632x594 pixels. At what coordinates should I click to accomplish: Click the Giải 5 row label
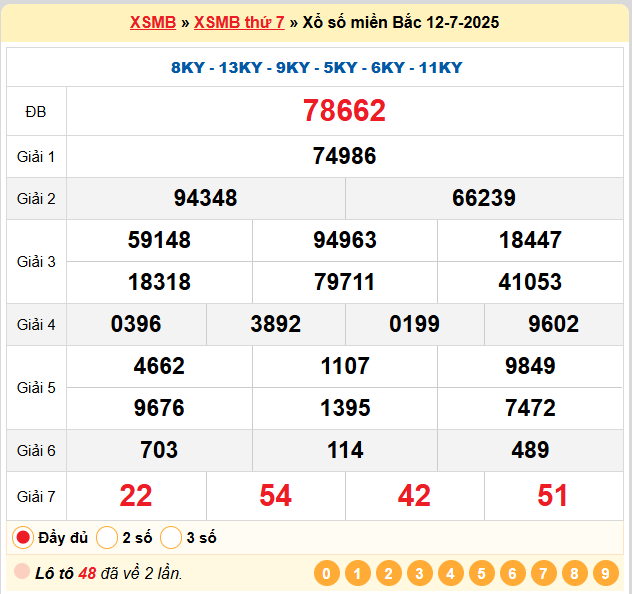(36, 388)
